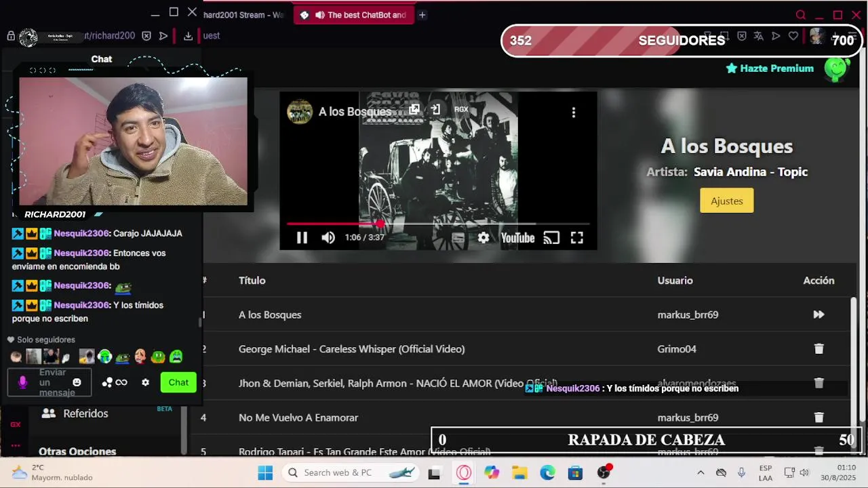Mute the YouTube player volume
Viewport: 868px width, 488px height.
pos(328,238)
